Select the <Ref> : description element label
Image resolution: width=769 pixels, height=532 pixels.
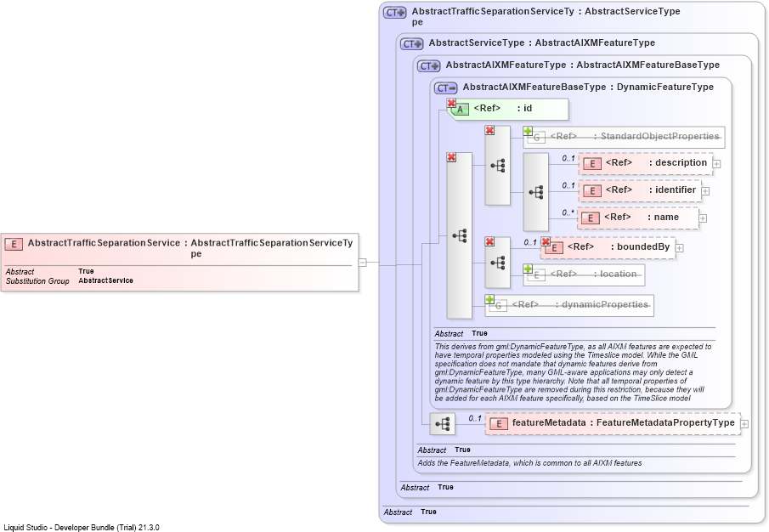tap(656, 163)
